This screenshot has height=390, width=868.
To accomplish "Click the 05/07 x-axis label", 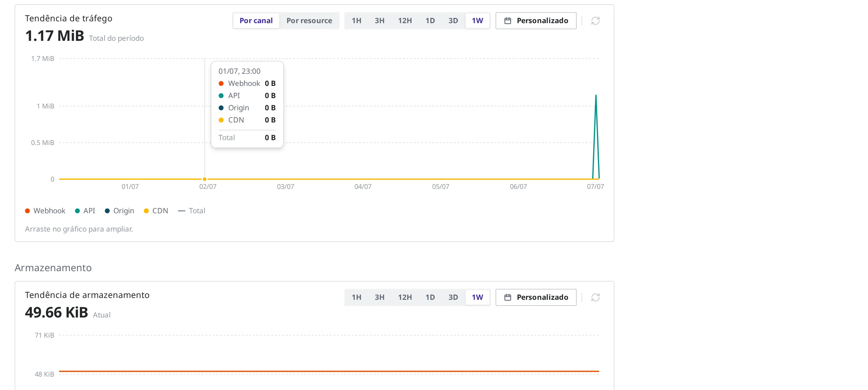I will (440, 186).
